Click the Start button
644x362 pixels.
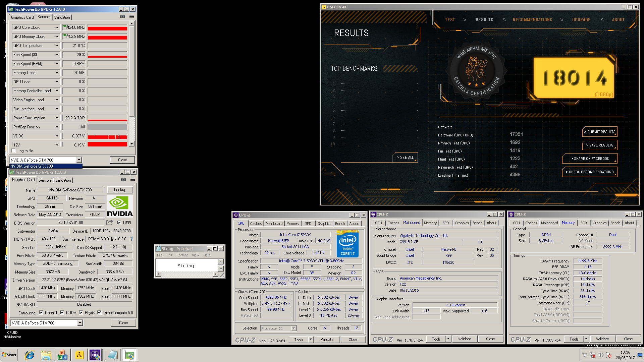coord(9,355)
